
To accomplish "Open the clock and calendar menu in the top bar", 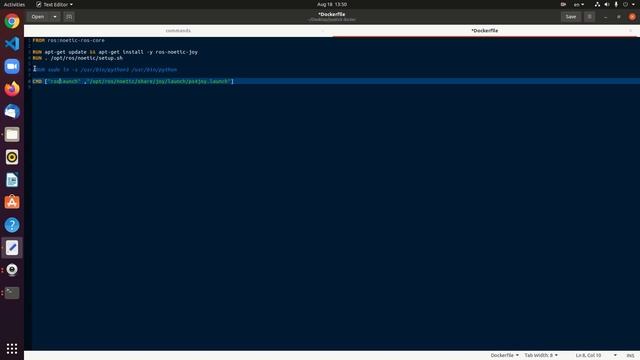I will click(x=332, y=4).
